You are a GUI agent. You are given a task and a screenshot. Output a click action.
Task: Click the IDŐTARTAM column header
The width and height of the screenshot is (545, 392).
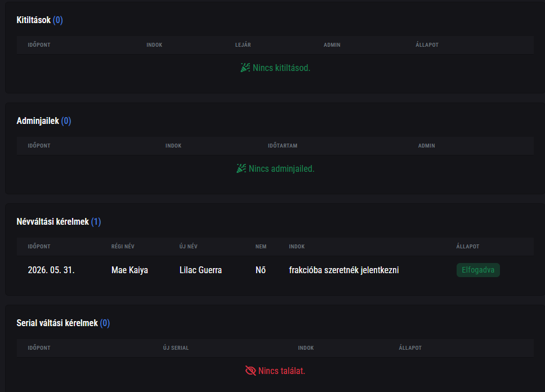(283, 146)
